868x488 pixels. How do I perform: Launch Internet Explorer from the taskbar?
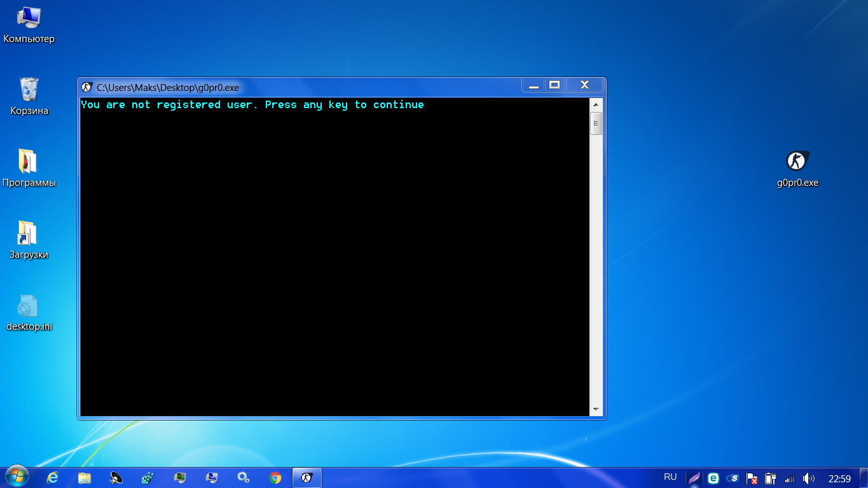tap(53, 478)
